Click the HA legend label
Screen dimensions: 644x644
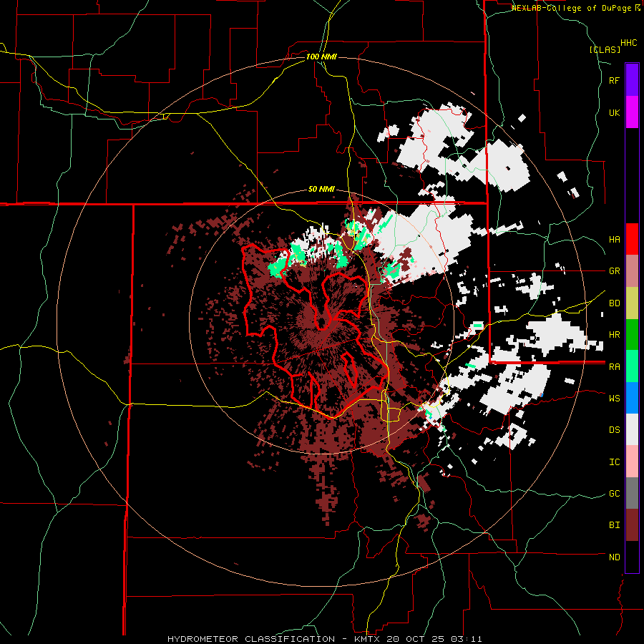614,240
